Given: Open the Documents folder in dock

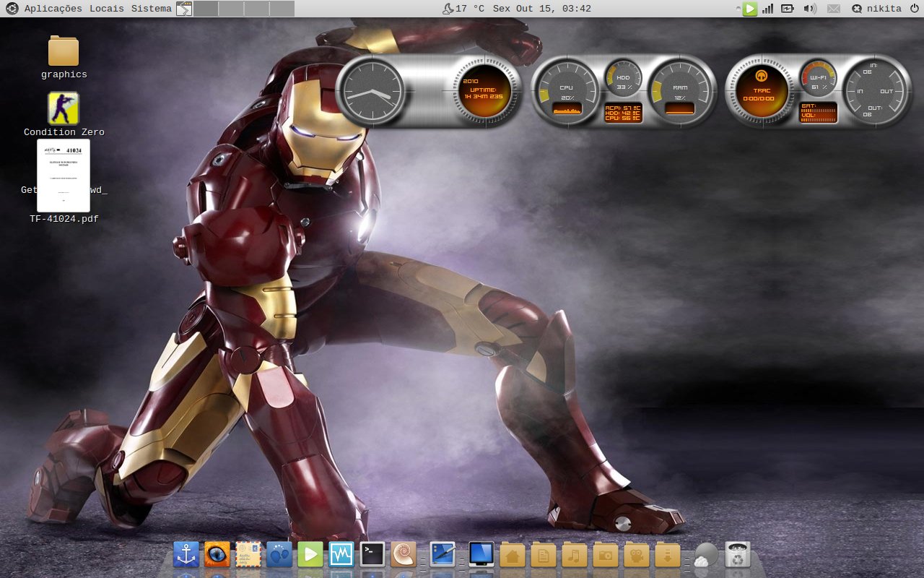Looking at the screenshot, I should point(544,555).
